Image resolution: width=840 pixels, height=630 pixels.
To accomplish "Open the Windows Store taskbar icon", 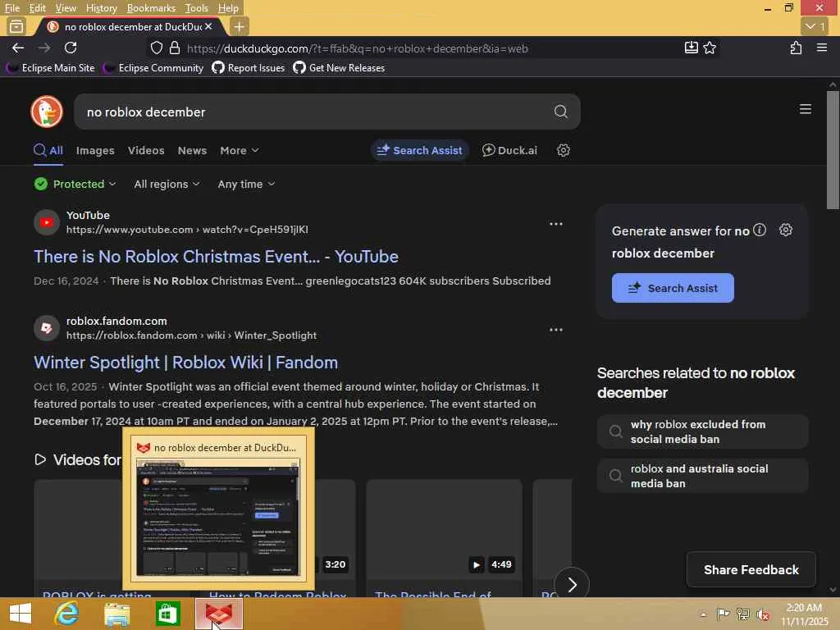I will [x=167, y=614].
